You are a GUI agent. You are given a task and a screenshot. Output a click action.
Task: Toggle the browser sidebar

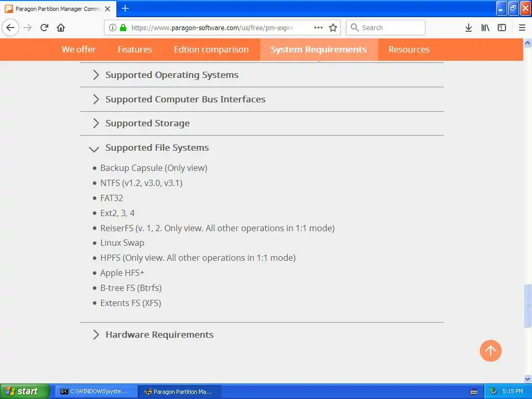click(502, 28)
